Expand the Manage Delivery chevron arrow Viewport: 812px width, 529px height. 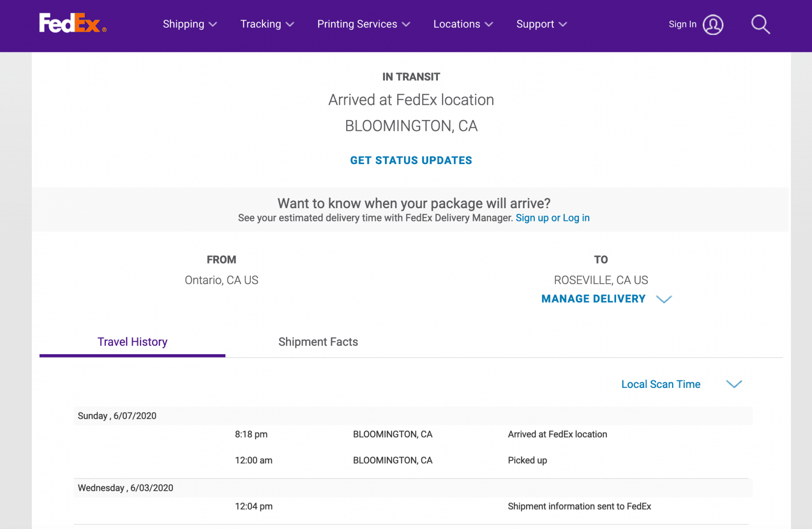point(664,299)
